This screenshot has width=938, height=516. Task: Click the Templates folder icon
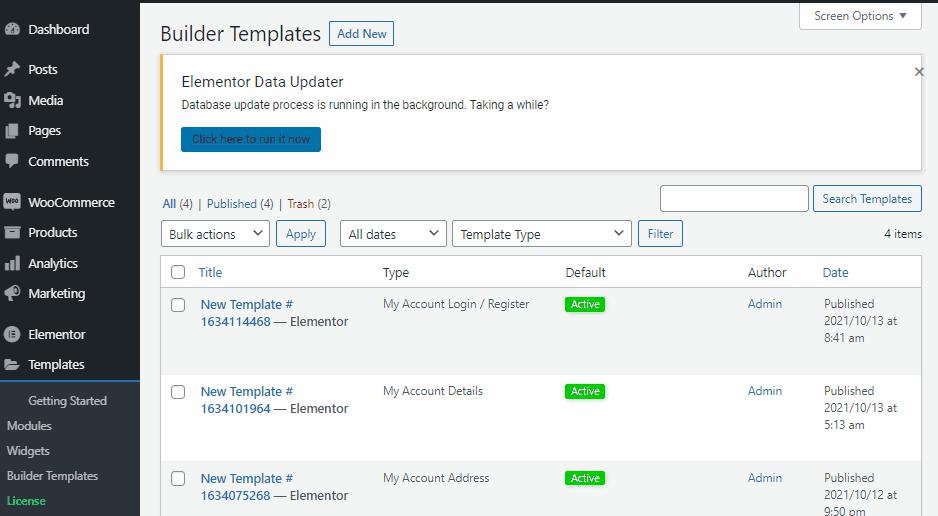pyautogui.click(x=12, y=364)
